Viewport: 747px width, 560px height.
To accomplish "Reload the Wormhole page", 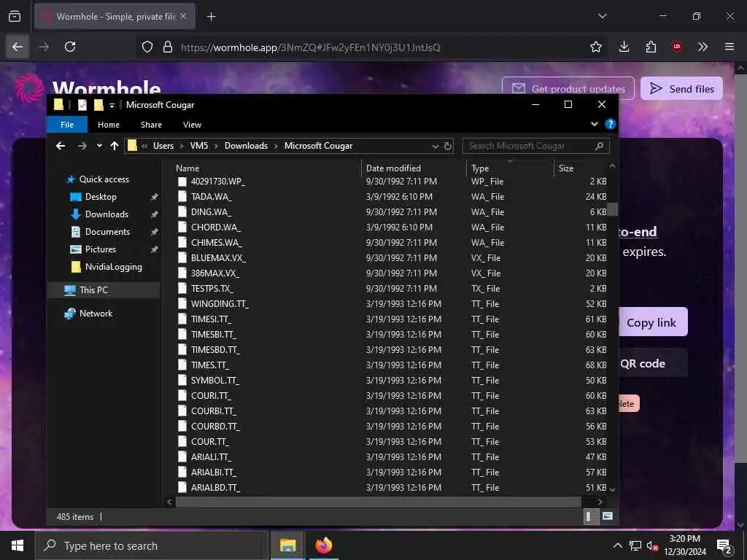I will tap(70, 47).
